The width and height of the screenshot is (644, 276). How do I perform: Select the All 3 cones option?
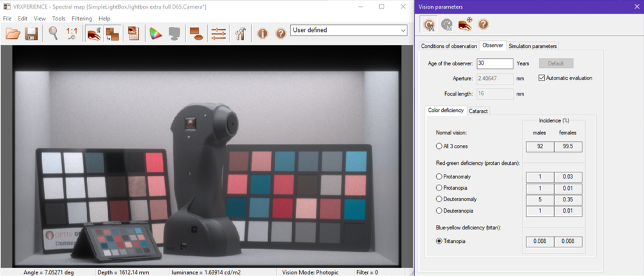(439, 147)
